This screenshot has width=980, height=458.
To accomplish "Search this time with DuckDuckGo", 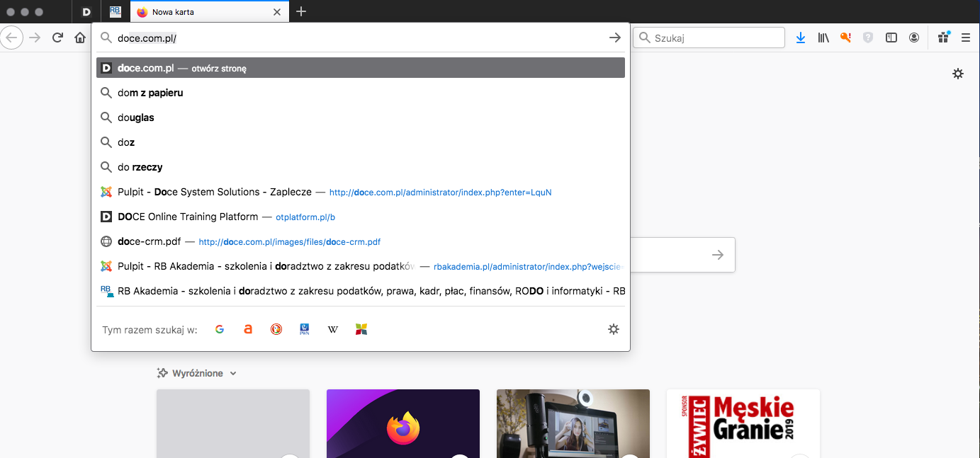I will (x=276, y=329).
